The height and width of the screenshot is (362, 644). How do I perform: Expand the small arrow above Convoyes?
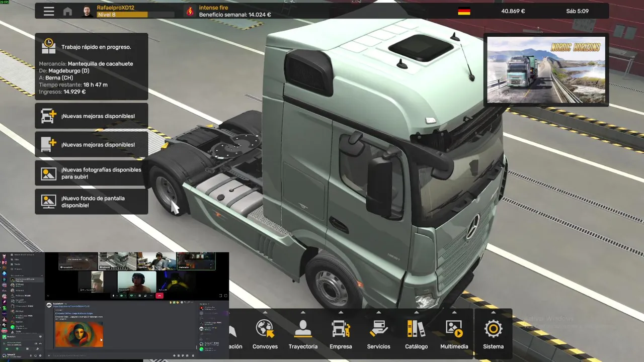[265, 312]
